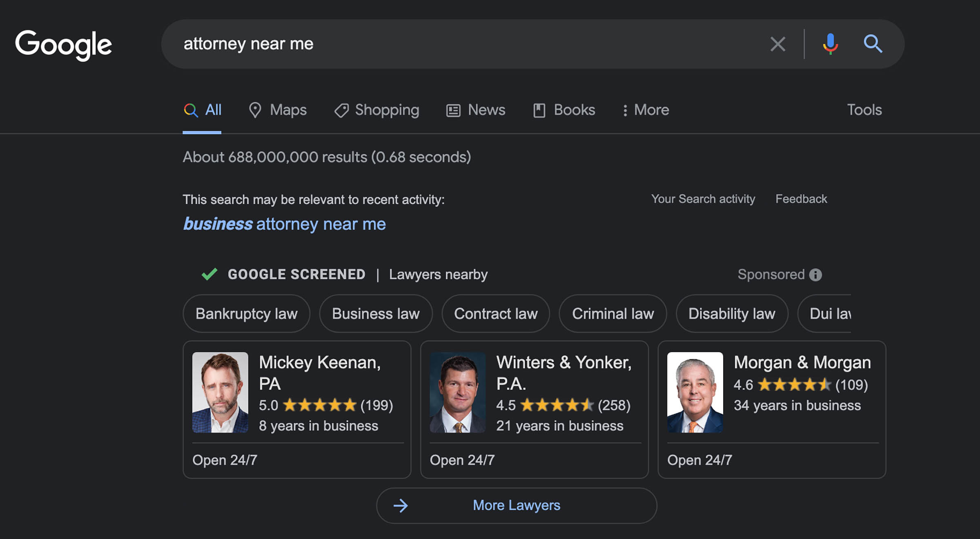Clear the search query with X

(x=777, y=44)
